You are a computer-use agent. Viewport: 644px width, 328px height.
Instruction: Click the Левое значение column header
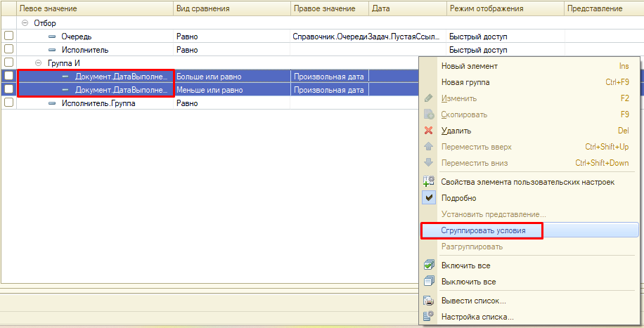coord(95,8)
